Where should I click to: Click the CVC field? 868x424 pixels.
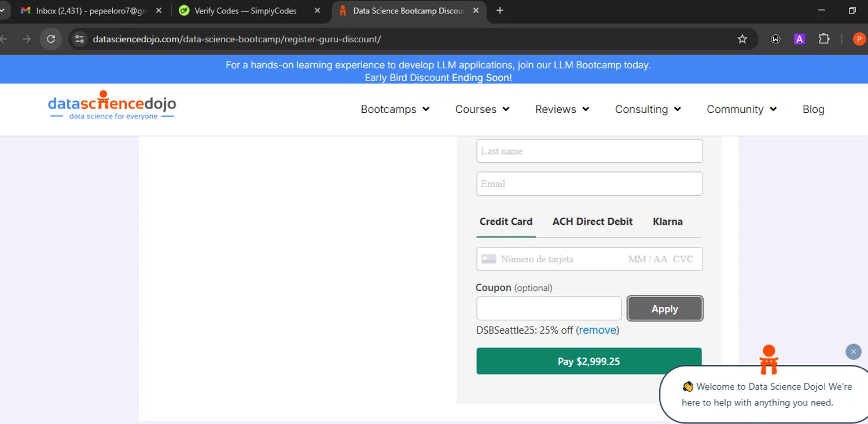coord(683,259)
